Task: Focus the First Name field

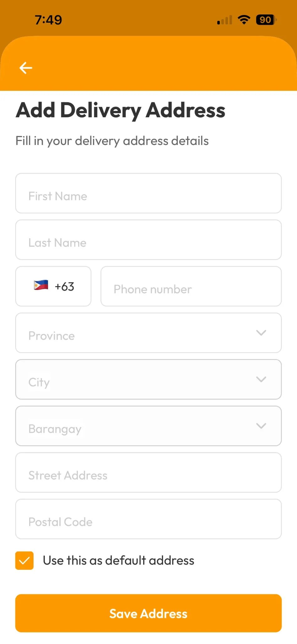Action: [x=148, y=193]
